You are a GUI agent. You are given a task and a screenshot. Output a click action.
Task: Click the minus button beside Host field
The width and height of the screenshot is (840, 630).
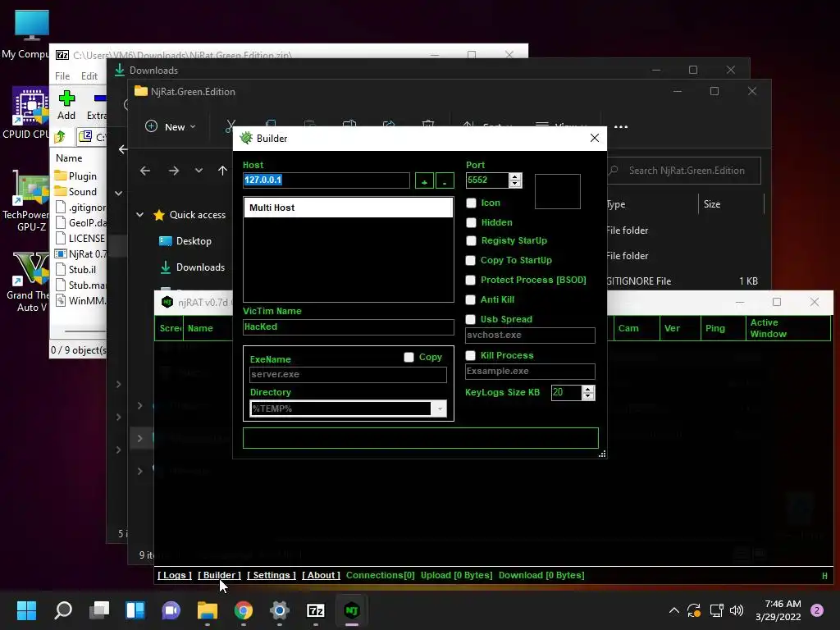point(445,180)
